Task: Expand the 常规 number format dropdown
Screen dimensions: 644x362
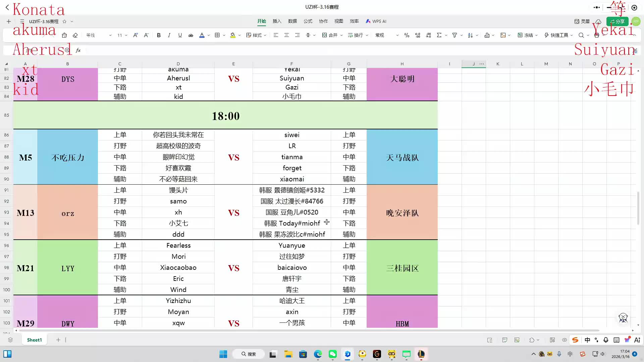Action: tap(397, 35)
